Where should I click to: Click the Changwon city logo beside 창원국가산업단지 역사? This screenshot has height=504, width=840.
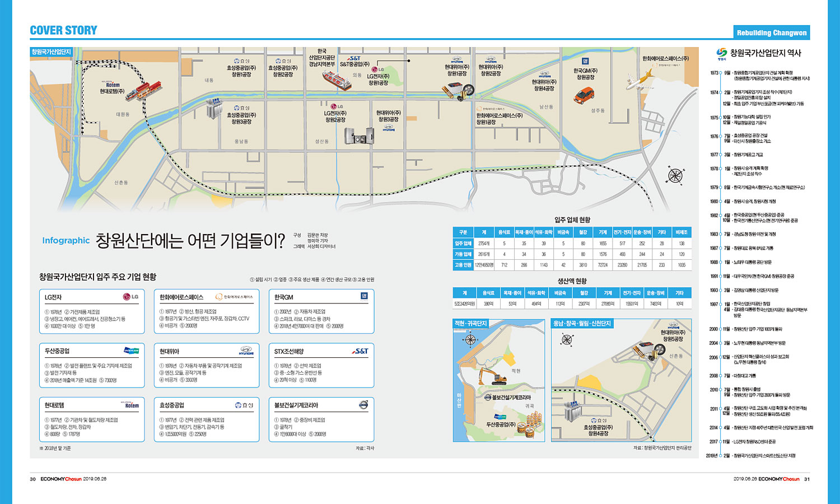(722, 54)
